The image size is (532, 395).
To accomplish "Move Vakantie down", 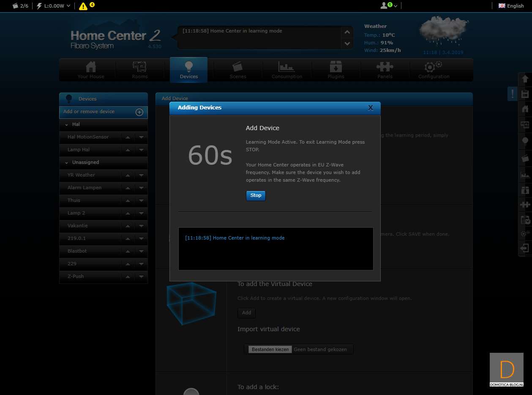I will tap(141, 226).
